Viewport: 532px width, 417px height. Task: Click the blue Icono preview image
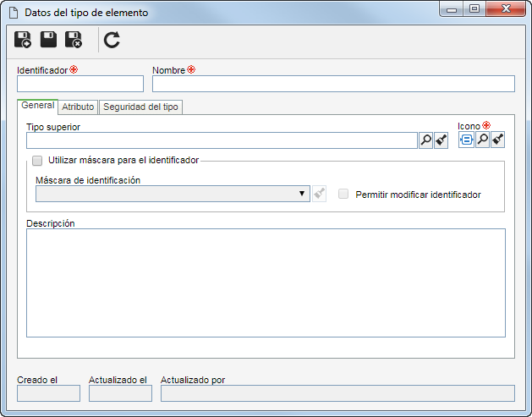[467, 140]
